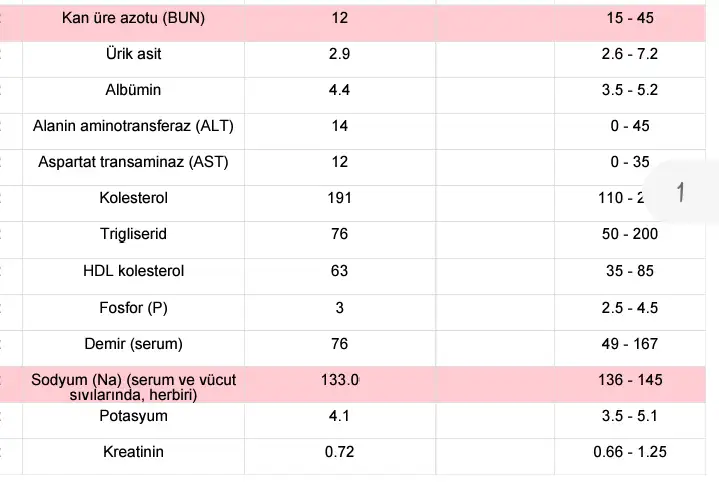Click the page number 1 badge
719x485 pixels.
click(x=681, y=192)
